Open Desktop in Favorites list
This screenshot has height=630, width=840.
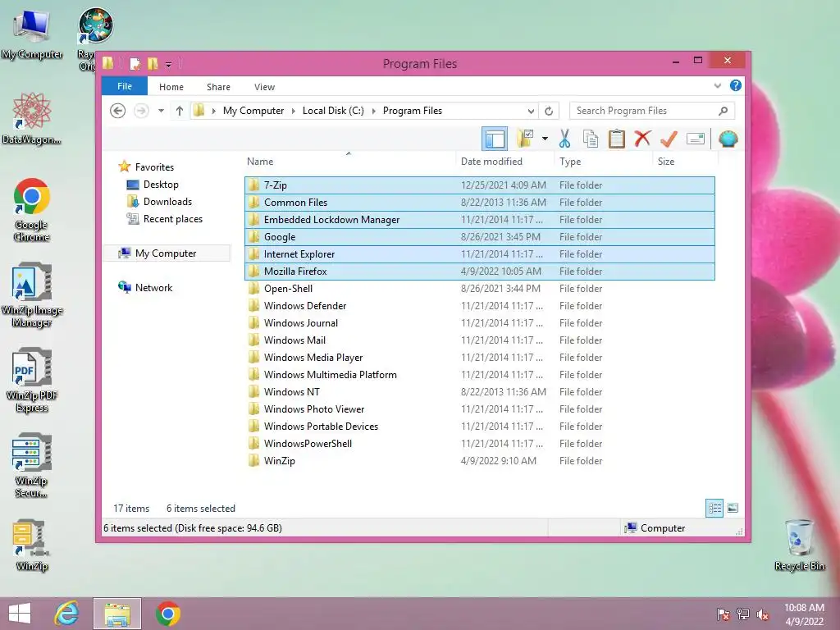153,185
